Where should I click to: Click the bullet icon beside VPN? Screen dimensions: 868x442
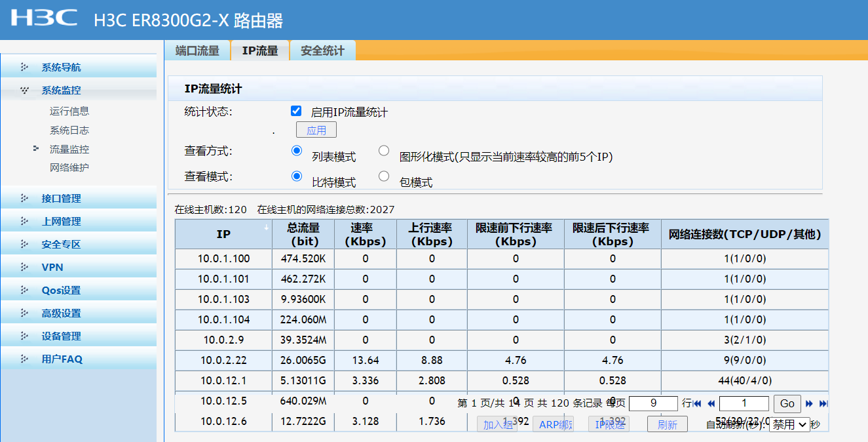[x=24, y=267]
